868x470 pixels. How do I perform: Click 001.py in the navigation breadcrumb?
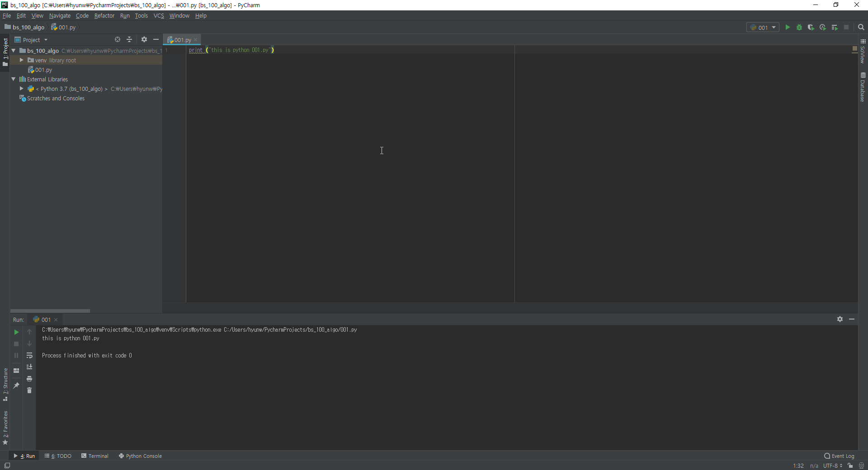(64, 28)
